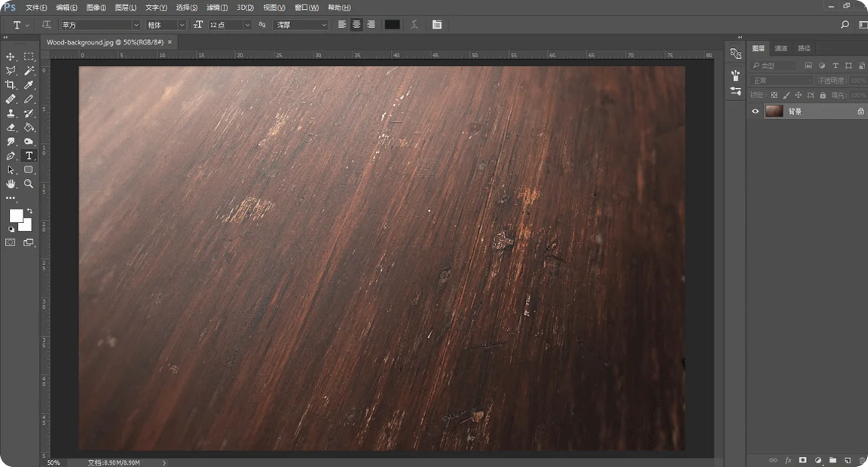Screen dimensions: 868x467
Task: Open the anti-aliasing dropdown 浑厚
Action: (x=301, y=25)
